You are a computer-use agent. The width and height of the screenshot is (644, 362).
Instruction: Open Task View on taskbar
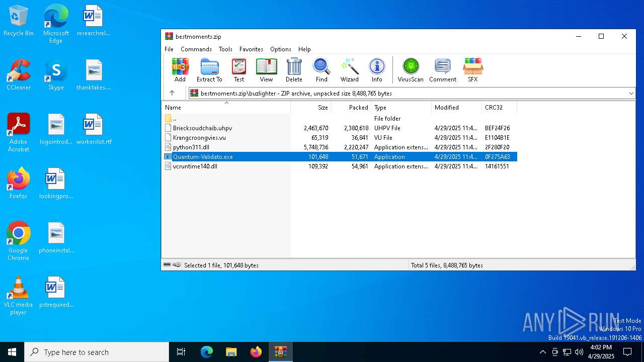(181, 352)
